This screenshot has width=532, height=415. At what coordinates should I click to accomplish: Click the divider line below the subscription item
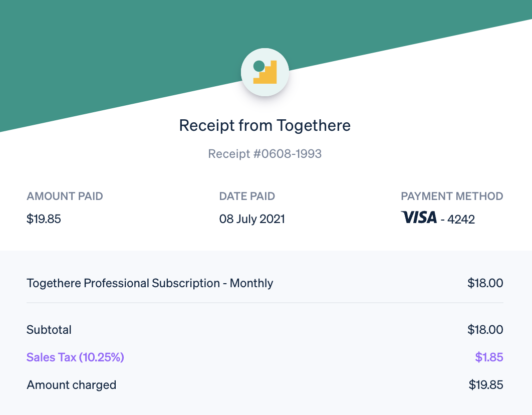(265, 303)
